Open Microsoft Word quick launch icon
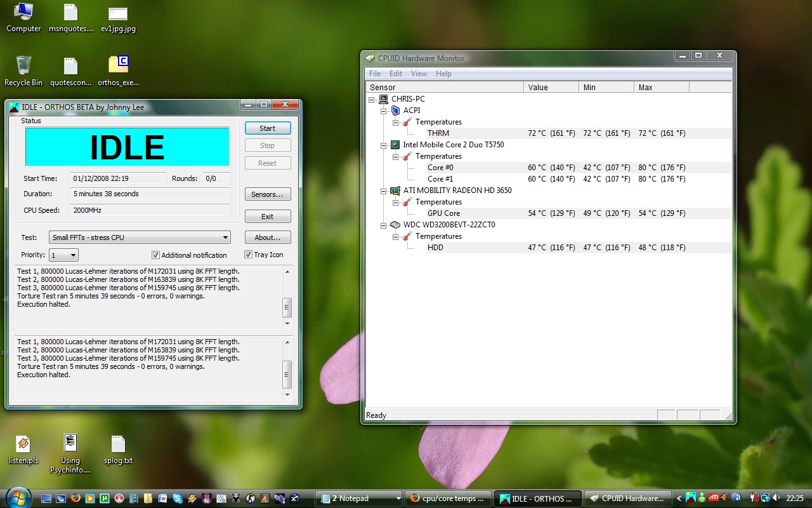Viewport: 812px width, 508px height. (x=162, y=498)
